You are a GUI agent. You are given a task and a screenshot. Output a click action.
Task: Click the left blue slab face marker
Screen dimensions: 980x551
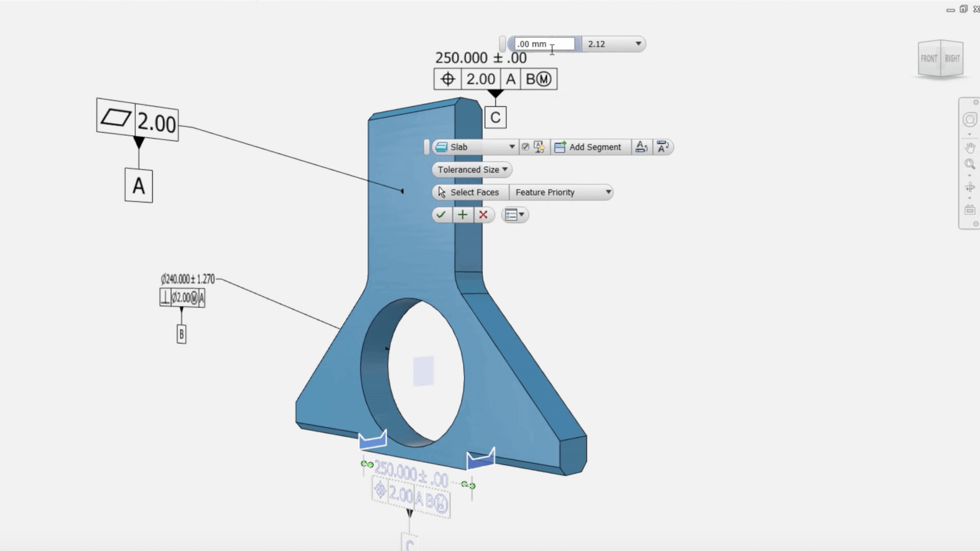[x=373, y=440]
